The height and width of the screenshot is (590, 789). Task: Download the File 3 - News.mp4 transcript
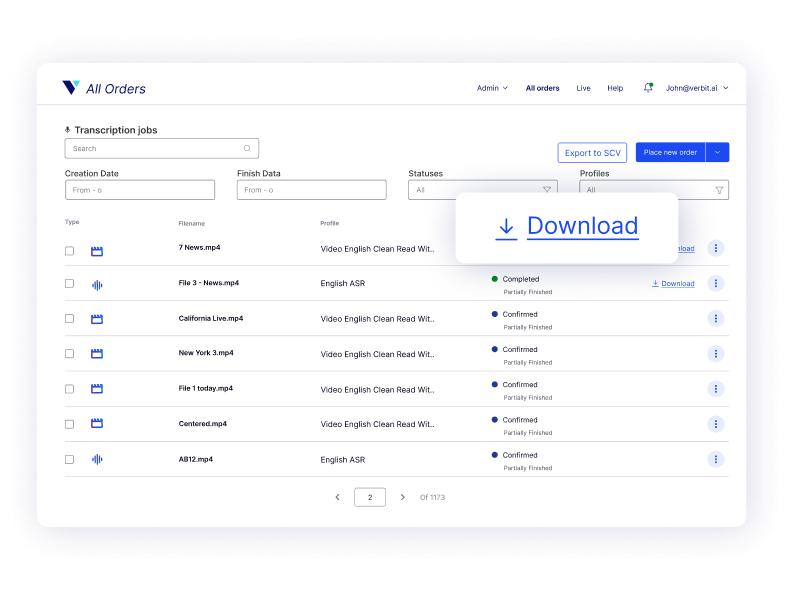673,284
